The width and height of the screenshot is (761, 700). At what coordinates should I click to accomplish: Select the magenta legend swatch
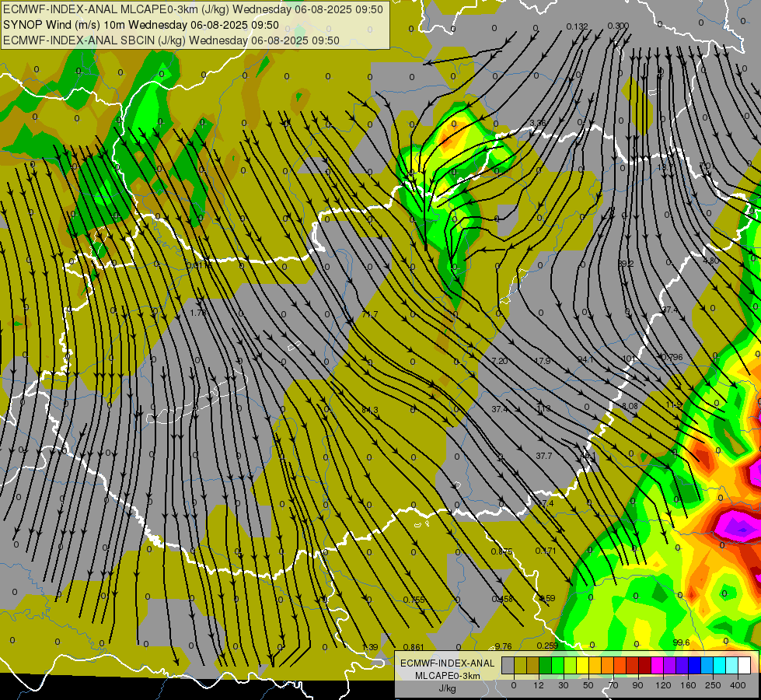point(657,665)
